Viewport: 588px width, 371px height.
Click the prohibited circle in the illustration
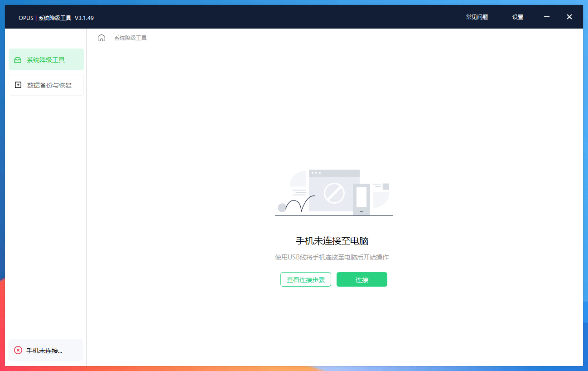point(334,193)
